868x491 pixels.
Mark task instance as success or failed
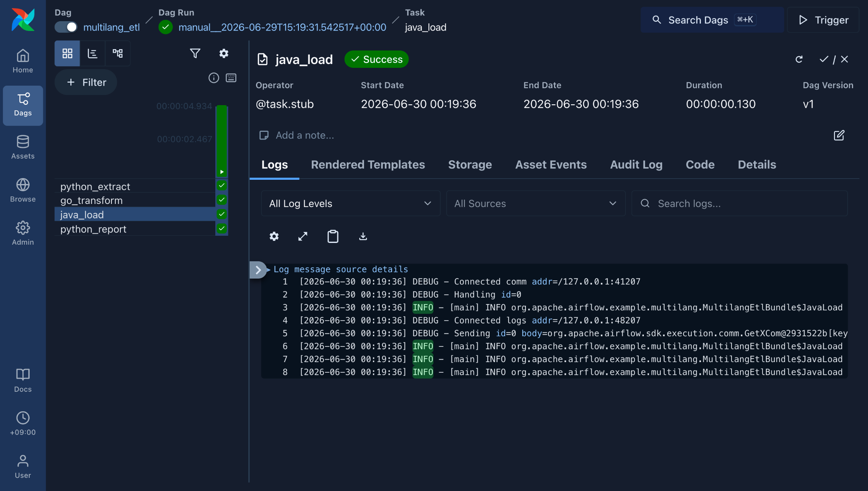coord(834,59)
